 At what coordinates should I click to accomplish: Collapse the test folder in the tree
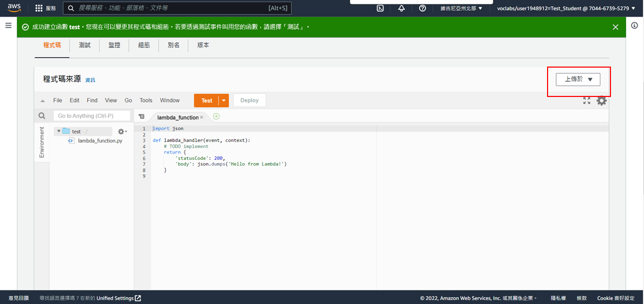coord(59,131)
